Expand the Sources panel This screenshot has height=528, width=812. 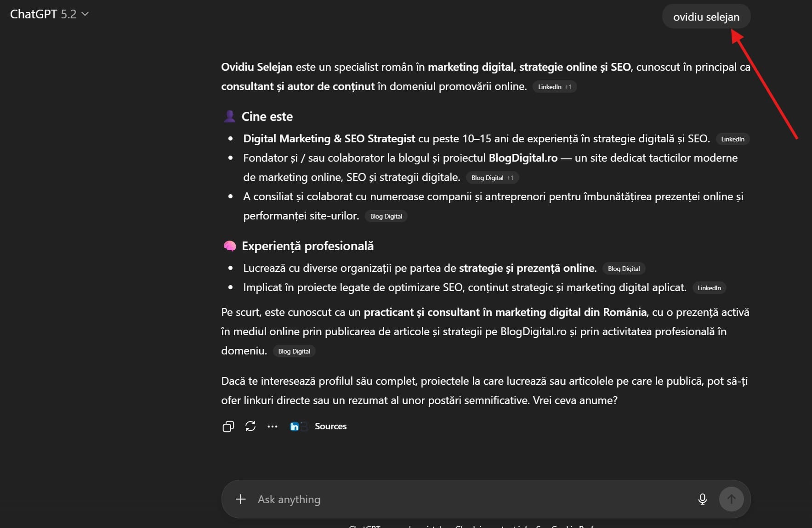pyautogui.click(x=330, y=427)
